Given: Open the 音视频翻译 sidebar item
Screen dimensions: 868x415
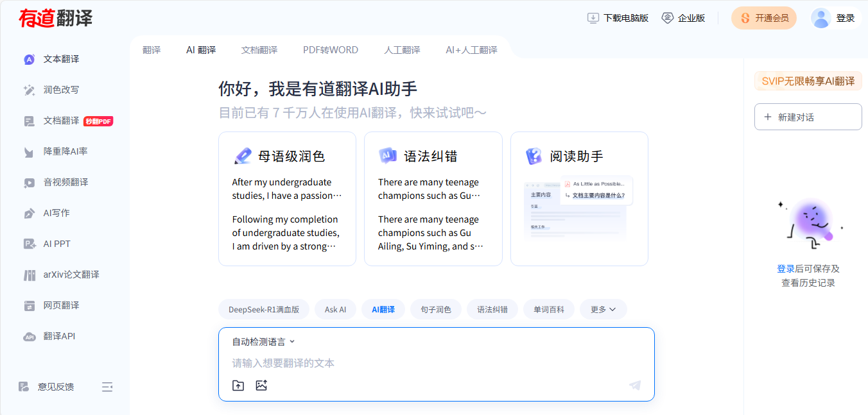Looking at the screenshot, I should click(x=65, y=182).
